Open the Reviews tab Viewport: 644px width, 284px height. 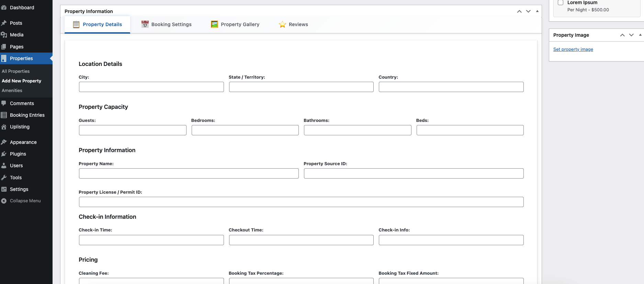pos(293,24)
